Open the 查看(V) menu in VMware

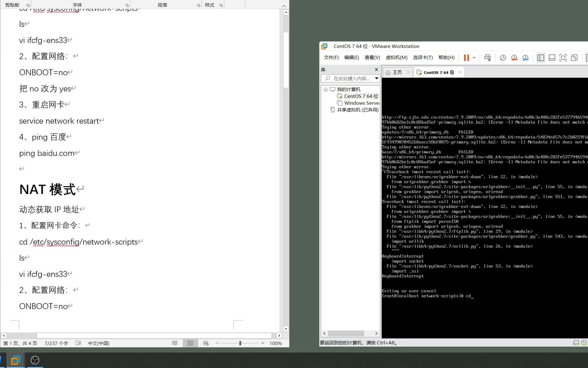(x=372, y=57)
